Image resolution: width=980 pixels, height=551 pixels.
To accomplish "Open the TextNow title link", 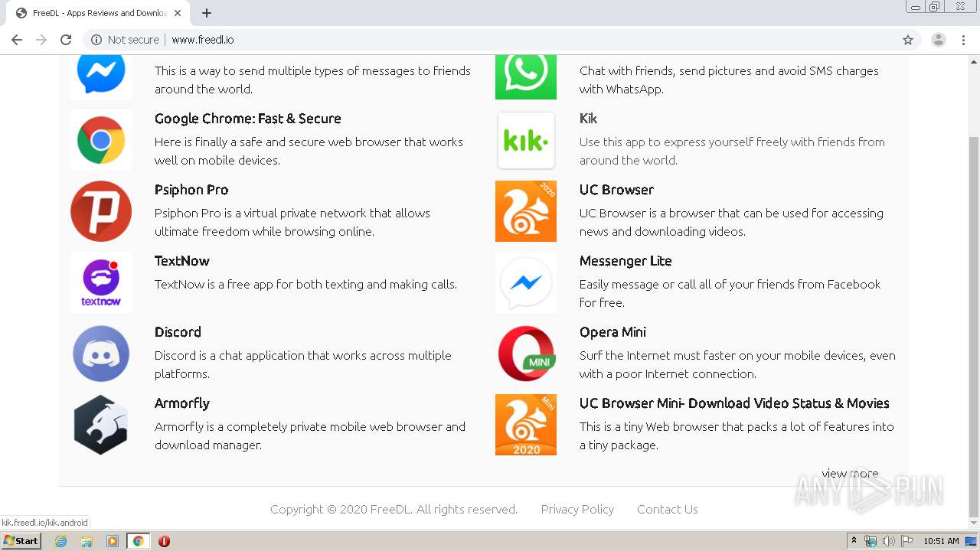I will [x=182, y=261].
